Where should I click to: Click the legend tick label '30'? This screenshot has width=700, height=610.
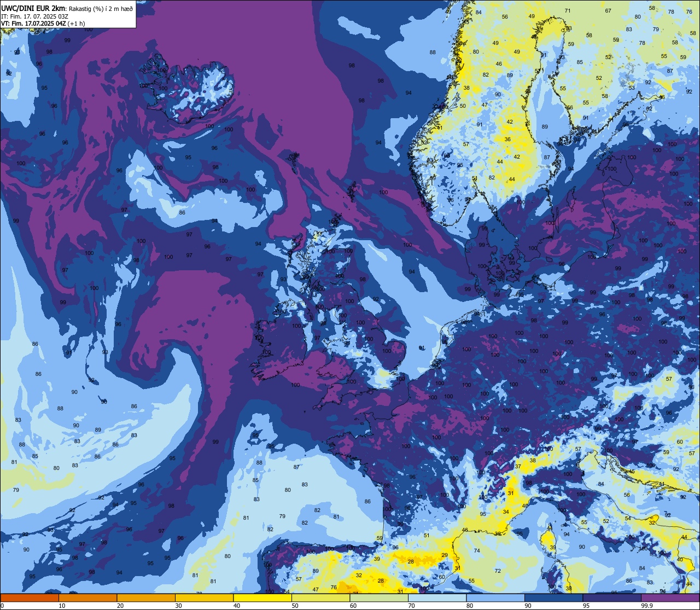coord(178,606)
